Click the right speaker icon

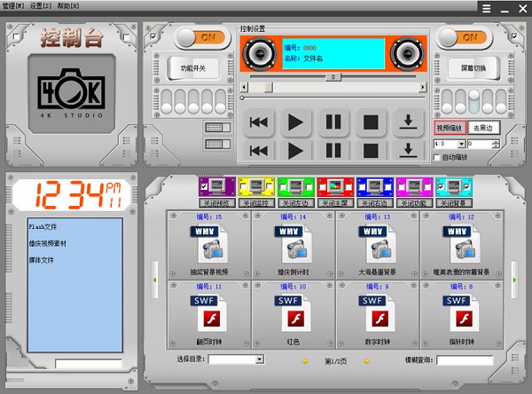point(408,53)
